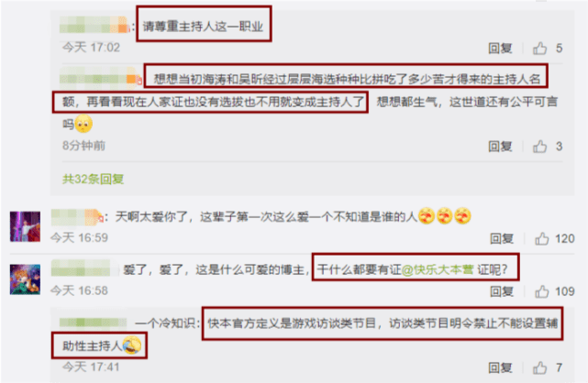588x383 pixels.
Task: Open blurred username of the 爱了，爱了 comment
Action: pyautogui.click(x=81, y=268)
